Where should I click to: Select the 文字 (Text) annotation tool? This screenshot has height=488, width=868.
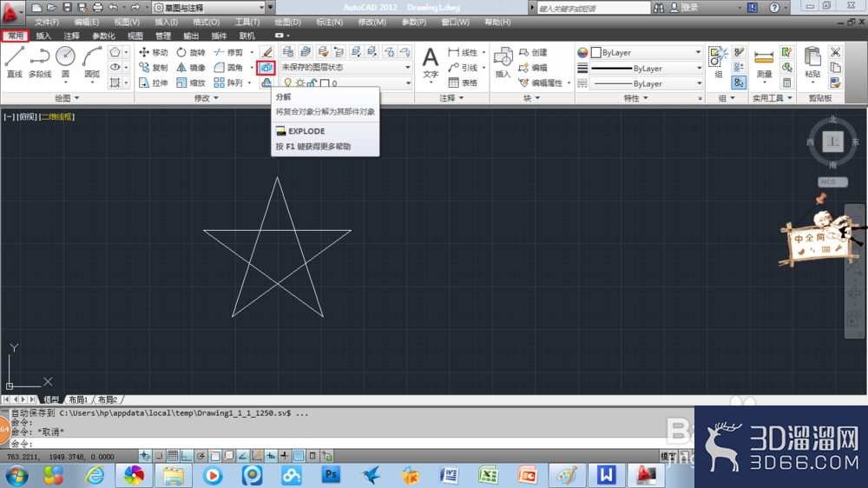431,63
